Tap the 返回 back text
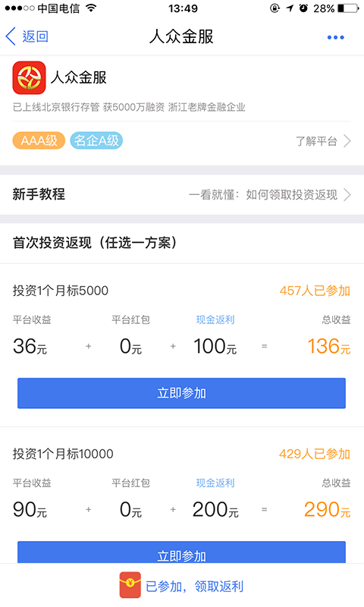 pyautogui.click(x=35, y=36)
